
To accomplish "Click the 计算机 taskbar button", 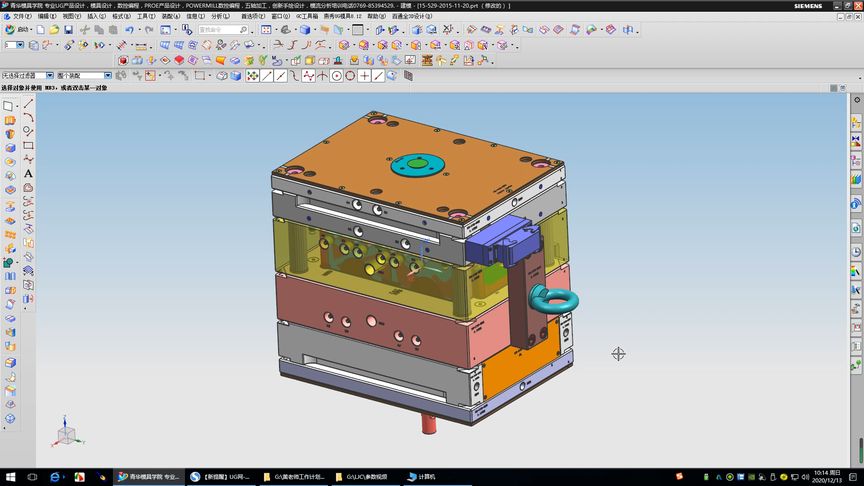I will (423, 477).
